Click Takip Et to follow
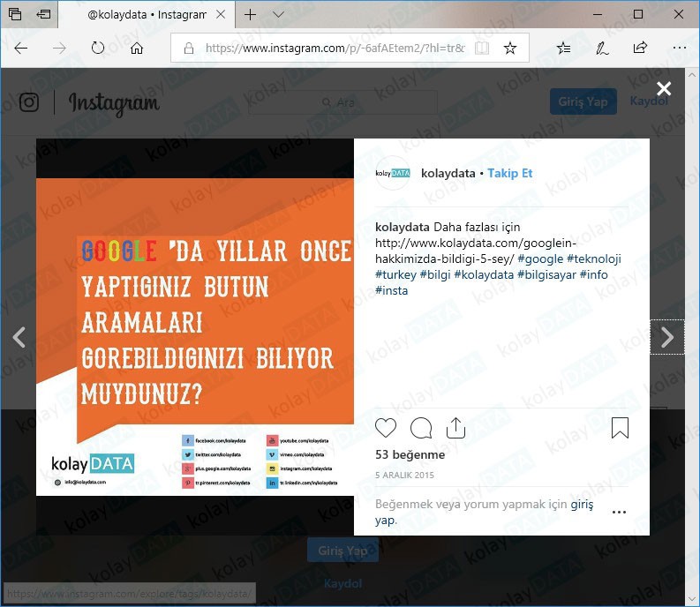The height and width of the screenshot is (607, 700). [510, 173]
